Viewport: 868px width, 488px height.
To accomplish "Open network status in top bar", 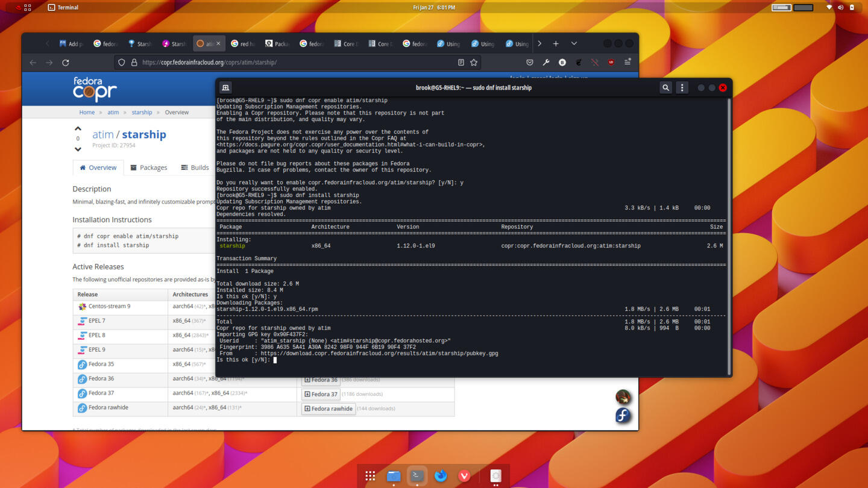I will coord(829,7).
